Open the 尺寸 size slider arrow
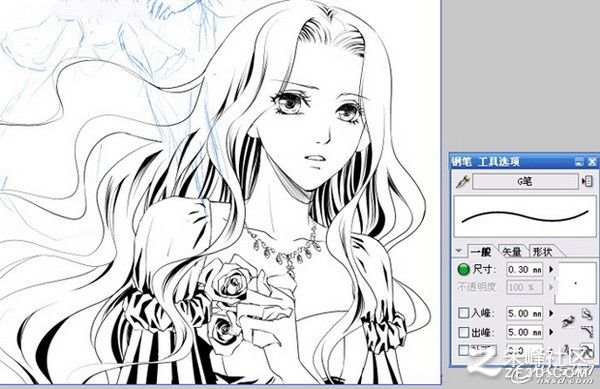The image size is (600, 389). tap(551, 269)
